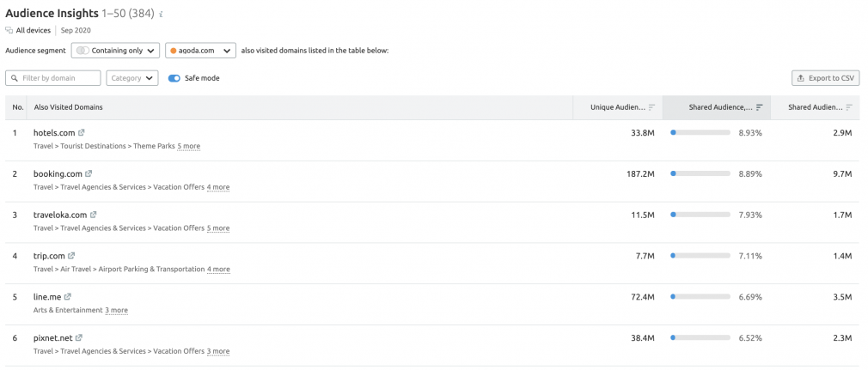The height and width of the screenshot is (370, 868).
Task: Click the No. column header
Action: point(18,107)
